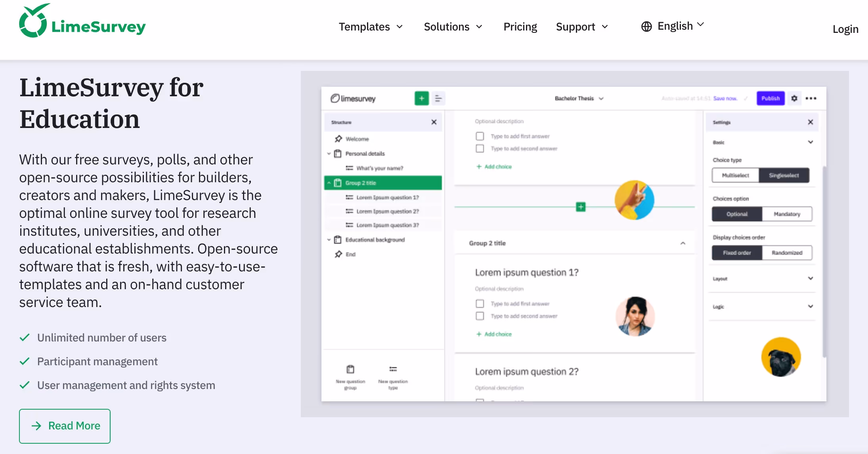Click the New question type icon
Viewport: 868px width, 454px height.
[393, 369]
